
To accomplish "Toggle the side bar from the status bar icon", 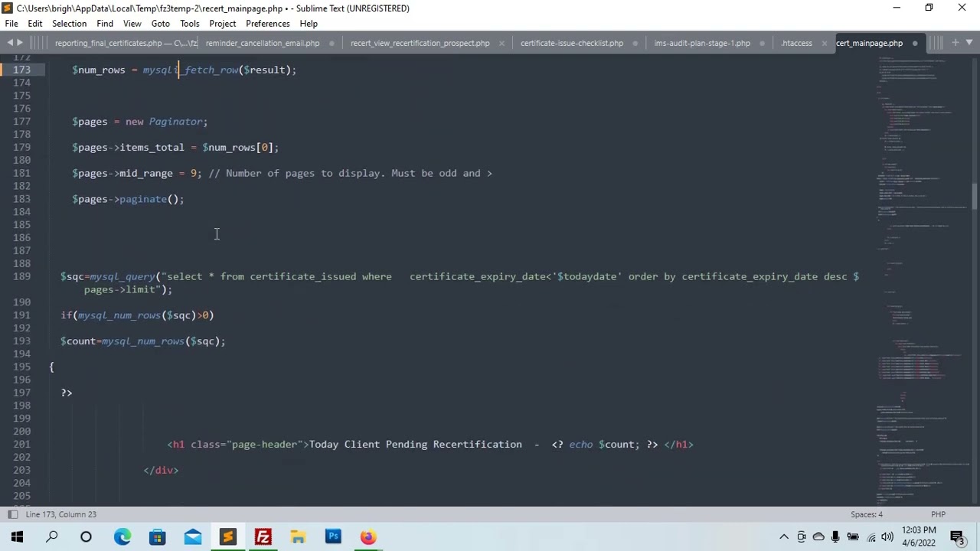I will click(x=12, y=514).
